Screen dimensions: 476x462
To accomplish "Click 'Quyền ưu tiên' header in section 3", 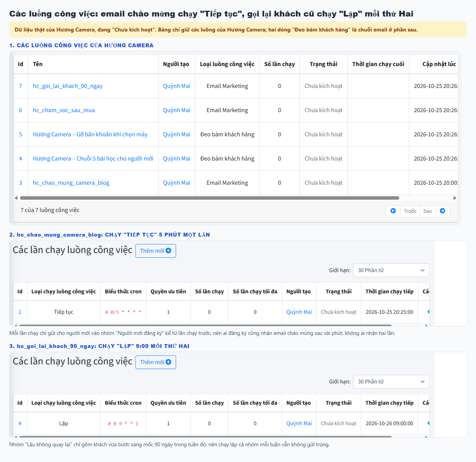I will [x=168, y=403].
